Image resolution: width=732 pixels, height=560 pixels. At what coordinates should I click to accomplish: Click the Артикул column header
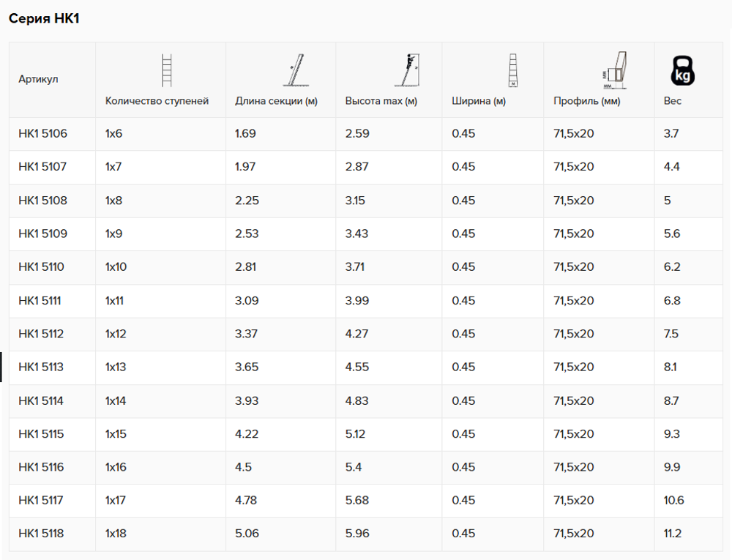(38, 79)
